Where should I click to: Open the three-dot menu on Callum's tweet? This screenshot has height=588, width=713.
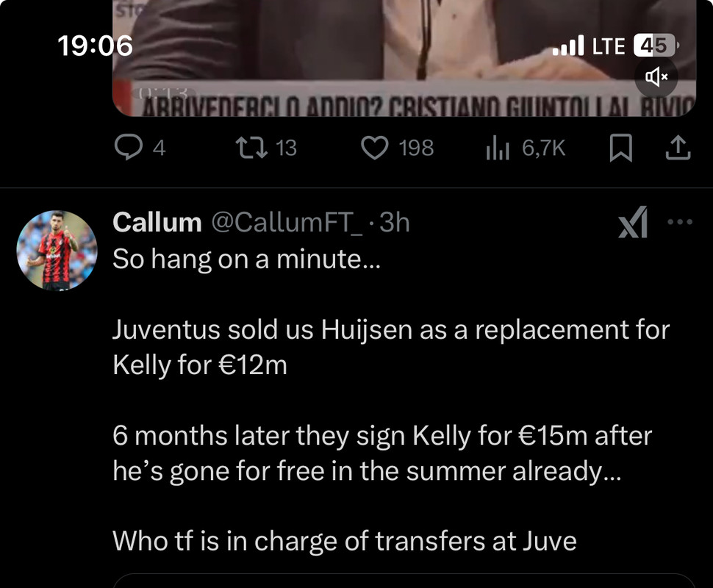680,222
